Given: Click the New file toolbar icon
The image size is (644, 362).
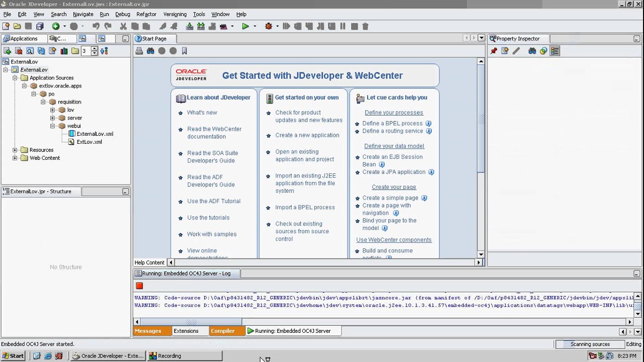Looking at the screenshot, I should tap(6, 26).
